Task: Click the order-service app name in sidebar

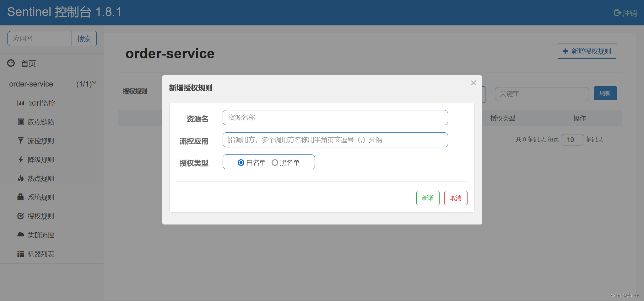Action: coord(31,84)
